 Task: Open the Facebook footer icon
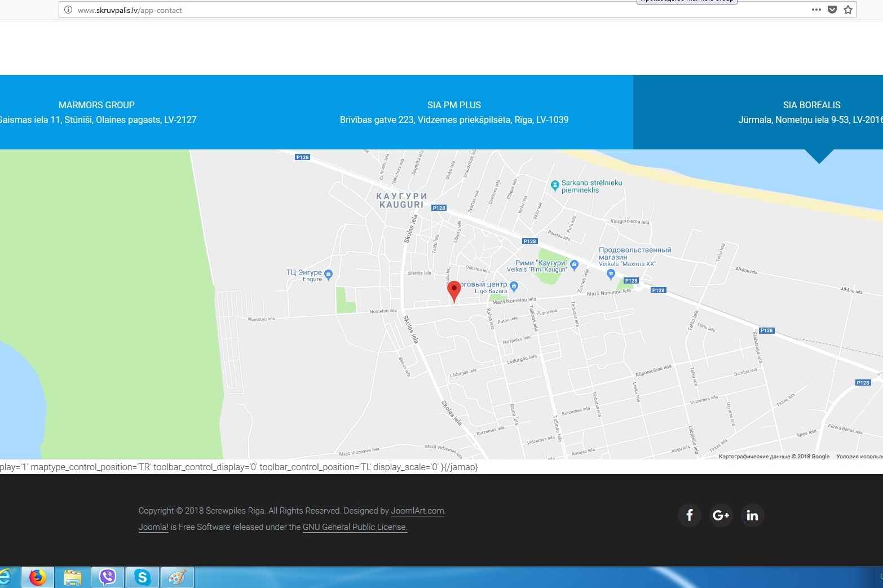point(689,515)
